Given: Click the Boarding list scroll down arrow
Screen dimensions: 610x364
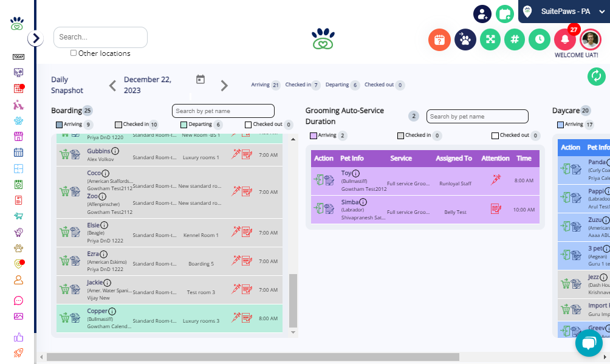Looking at the screenshot, I should click(293, 332).
